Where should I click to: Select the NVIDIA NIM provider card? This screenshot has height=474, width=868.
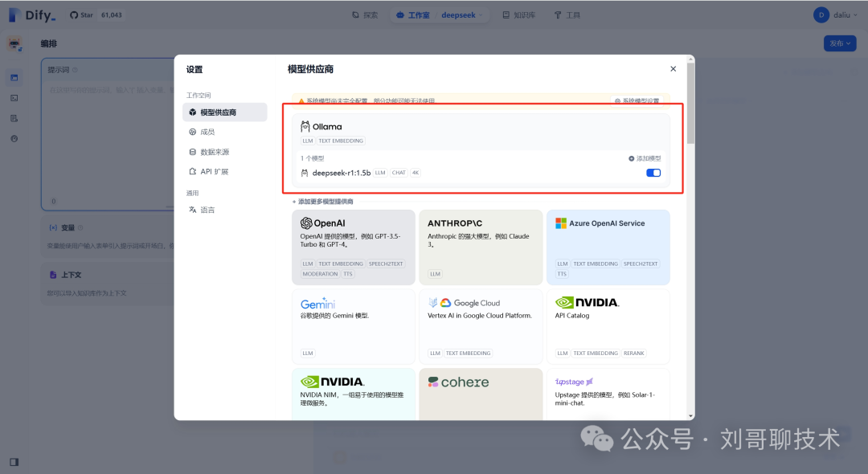pyautogui.click(x=353, y=394)
